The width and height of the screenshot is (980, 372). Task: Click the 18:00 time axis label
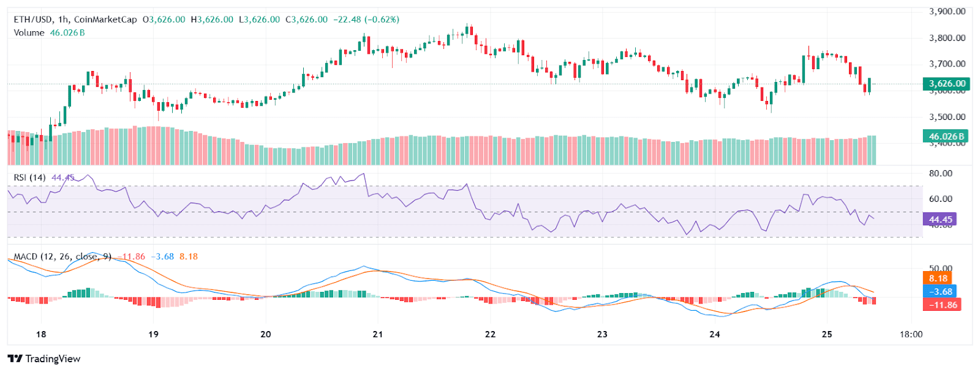pos(911,334)
